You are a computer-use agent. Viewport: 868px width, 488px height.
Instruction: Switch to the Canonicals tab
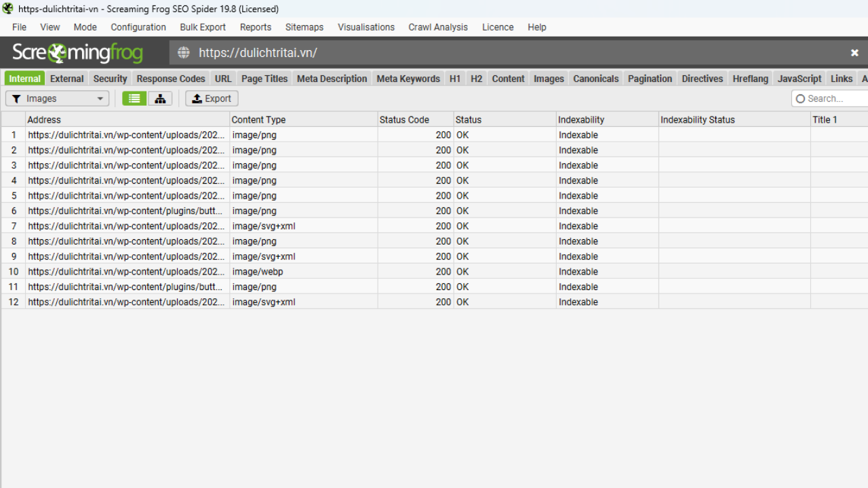(595, 79)
